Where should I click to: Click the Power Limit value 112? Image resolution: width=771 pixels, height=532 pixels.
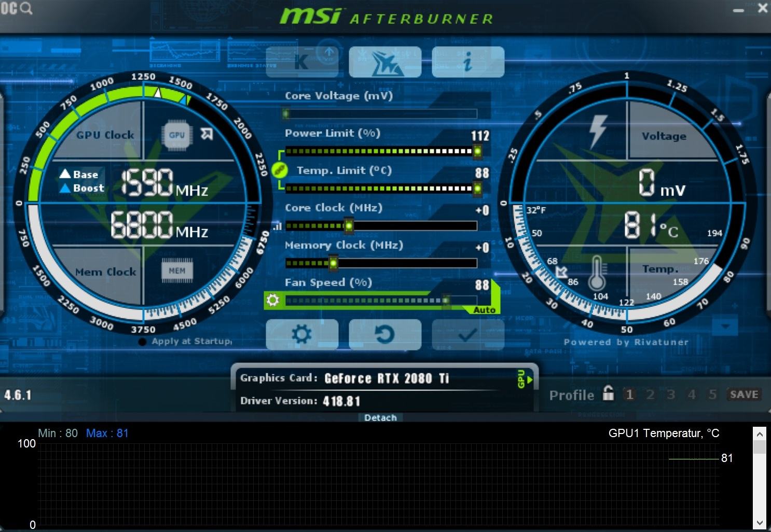click(480, 136)
